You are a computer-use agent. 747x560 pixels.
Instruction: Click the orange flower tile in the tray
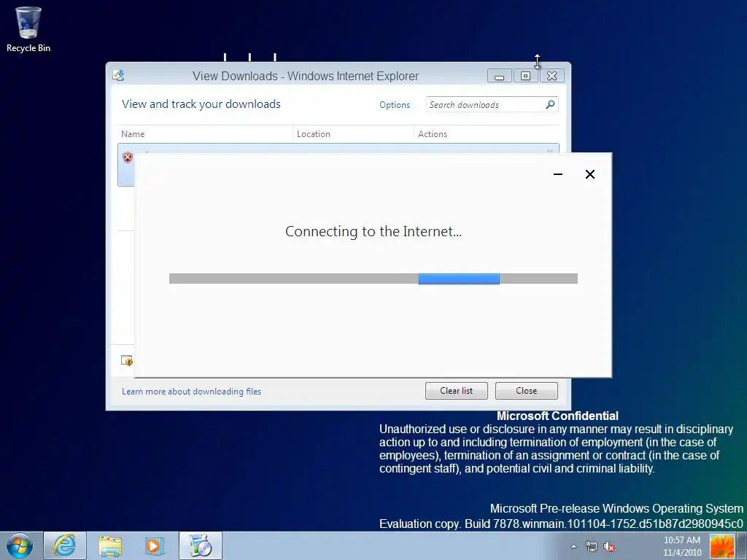[722, 546]
